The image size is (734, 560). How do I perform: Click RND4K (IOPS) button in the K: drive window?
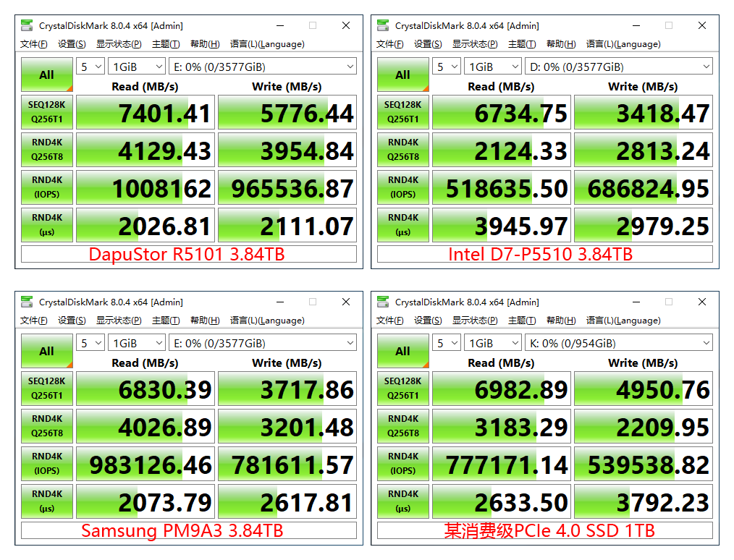pos(403,464)
